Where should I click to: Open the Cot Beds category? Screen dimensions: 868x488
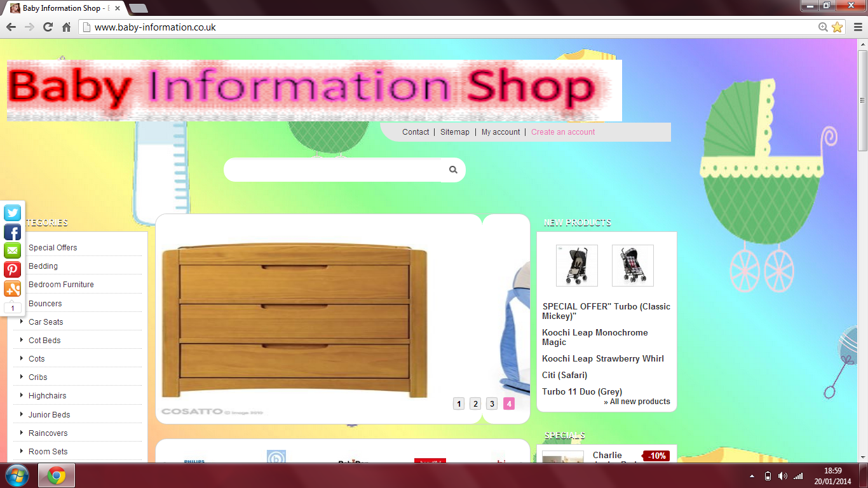pos(44,341)
